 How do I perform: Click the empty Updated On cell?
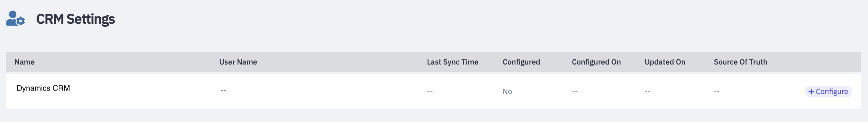[x=647, y=91]
